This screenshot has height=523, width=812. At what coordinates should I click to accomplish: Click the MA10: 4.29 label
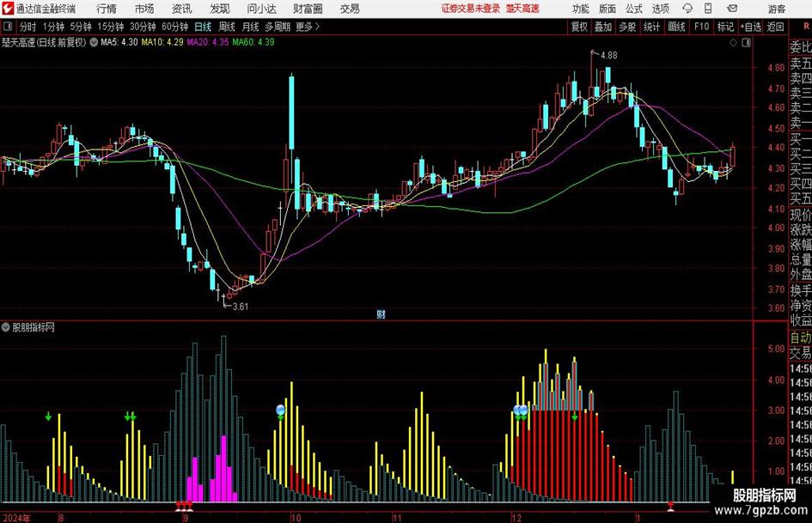tap(162, 42)
